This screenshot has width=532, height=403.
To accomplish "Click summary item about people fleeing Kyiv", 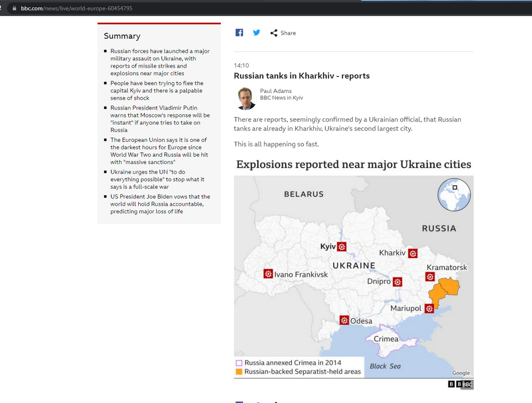I will click(x=157, y=90).
